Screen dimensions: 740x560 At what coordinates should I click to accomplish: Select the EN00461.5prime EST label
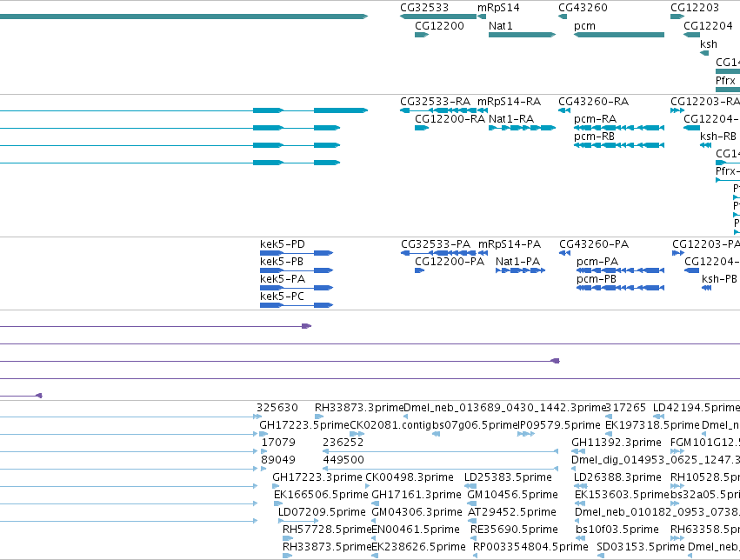pos(416,530)
